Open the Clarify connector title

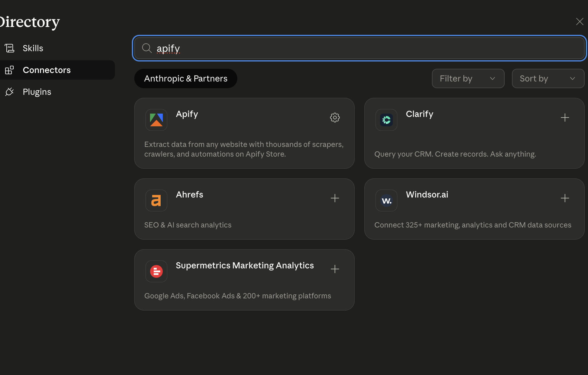(419, 114)
